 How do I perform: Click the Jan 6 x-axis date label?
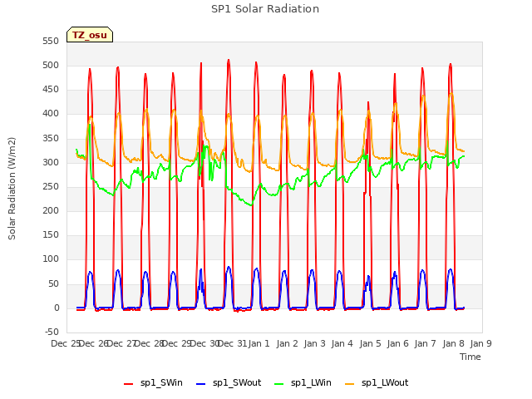(397, 343)
